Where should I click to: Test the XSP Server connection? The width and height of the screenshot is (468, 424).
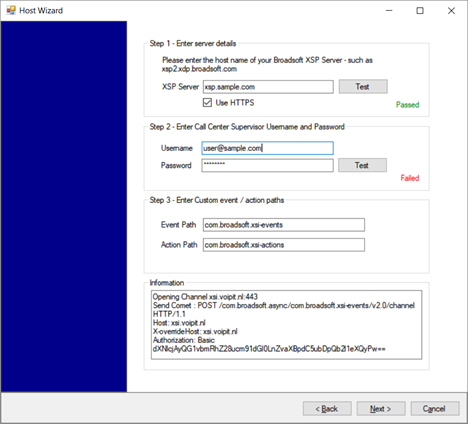coord(363,87)
